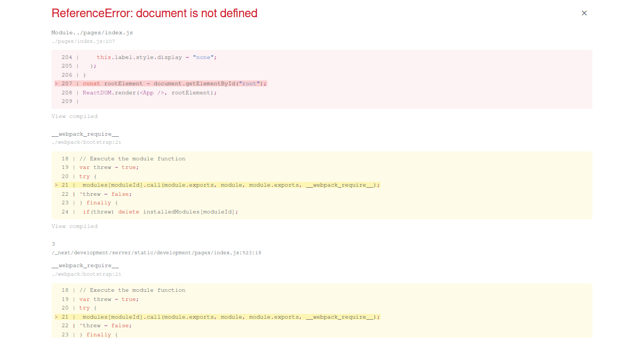This screenshot has height=338, width=644.
Task: Click the Module../pages/index.js frame heading
Action: click(x=92, y=32)
